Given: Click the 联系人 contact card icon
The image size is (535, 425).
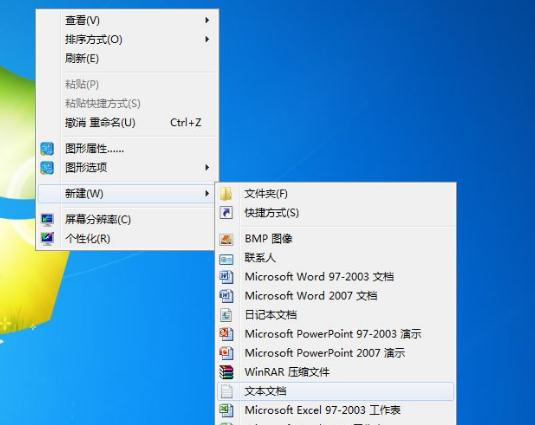Looking at the screenshot, I should (226, 259).
